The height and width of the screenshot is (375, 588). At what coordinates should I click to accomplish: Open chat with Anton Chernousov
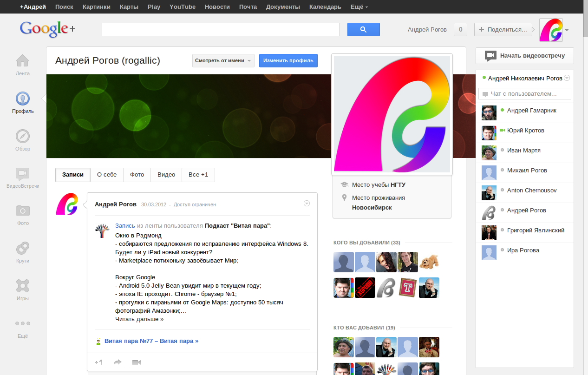[x=525, y=193]
